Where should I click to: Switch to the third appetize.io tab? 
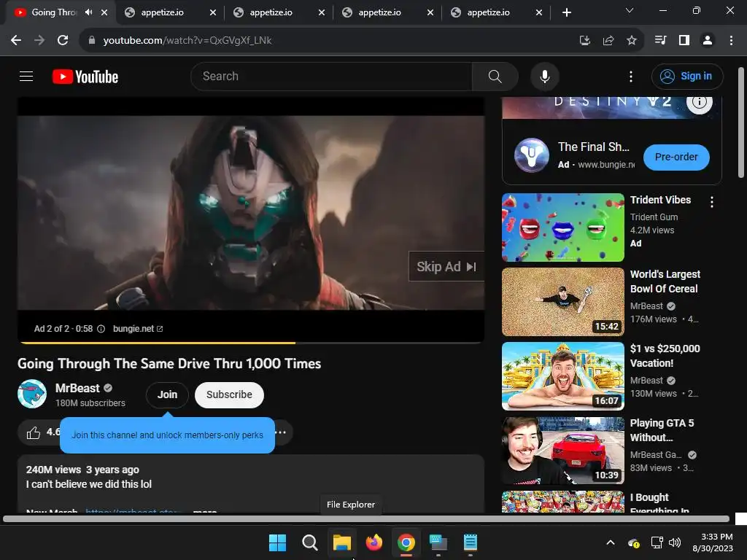[x=387, y=12]
